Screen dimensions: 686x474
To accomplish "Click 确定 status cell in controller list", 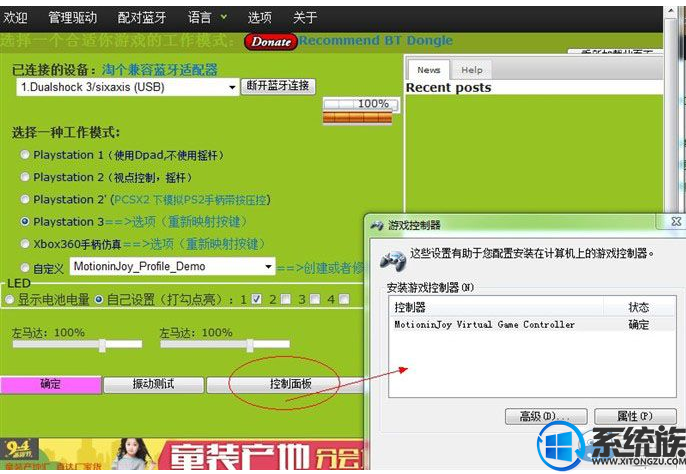I will coord(639,324).
